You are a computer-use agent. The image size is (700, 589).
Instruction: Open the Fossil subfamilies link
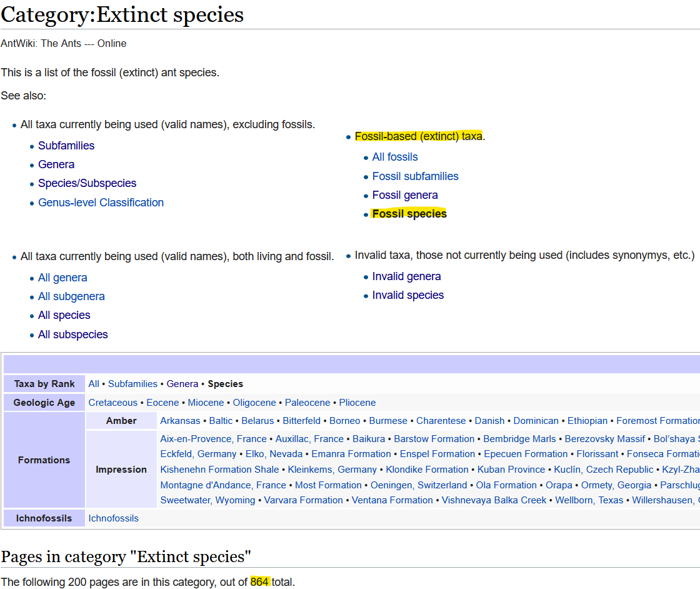(x=415, y=176)
